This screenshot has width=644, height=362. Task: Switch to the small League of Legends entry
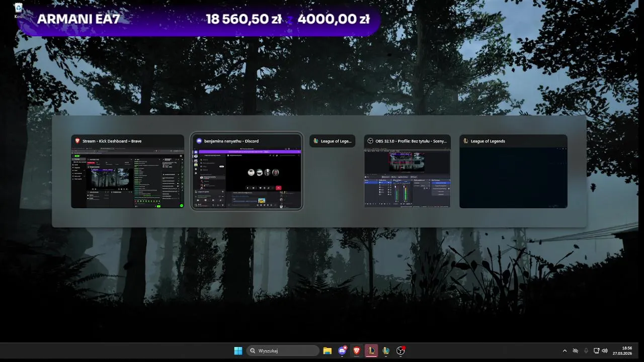coord(333,141)
